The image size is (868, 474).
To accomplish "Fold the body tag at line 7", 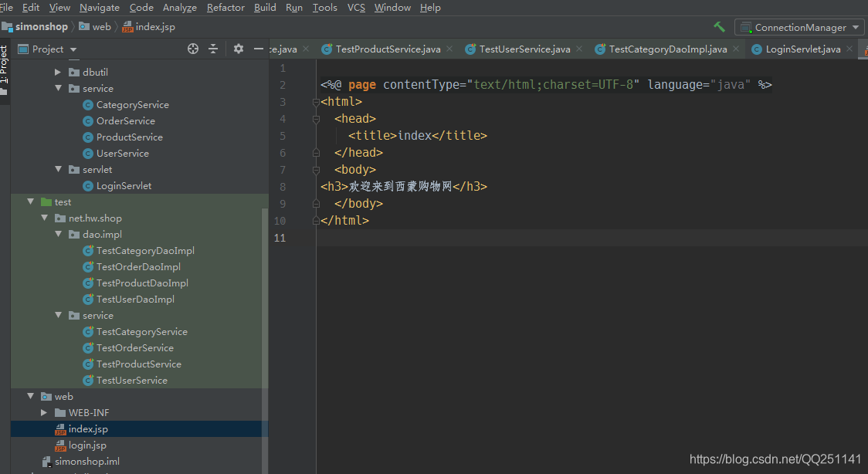I will 316,170.
